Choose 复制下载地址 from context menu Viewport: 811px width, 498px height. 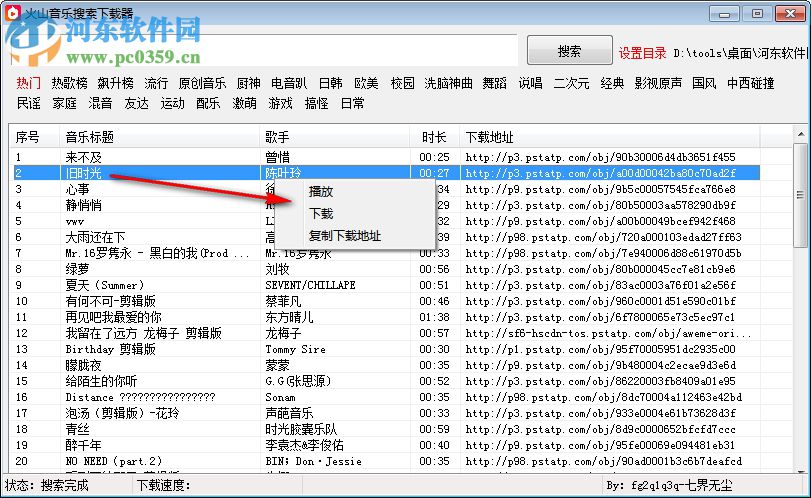[345, 236]
